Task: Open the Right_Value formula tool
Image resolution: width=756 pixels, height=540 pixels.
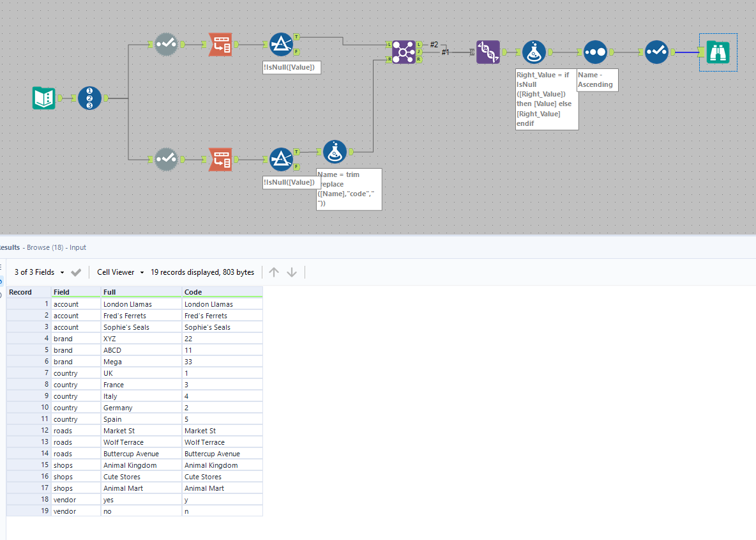Action: [x=534, y=52]
